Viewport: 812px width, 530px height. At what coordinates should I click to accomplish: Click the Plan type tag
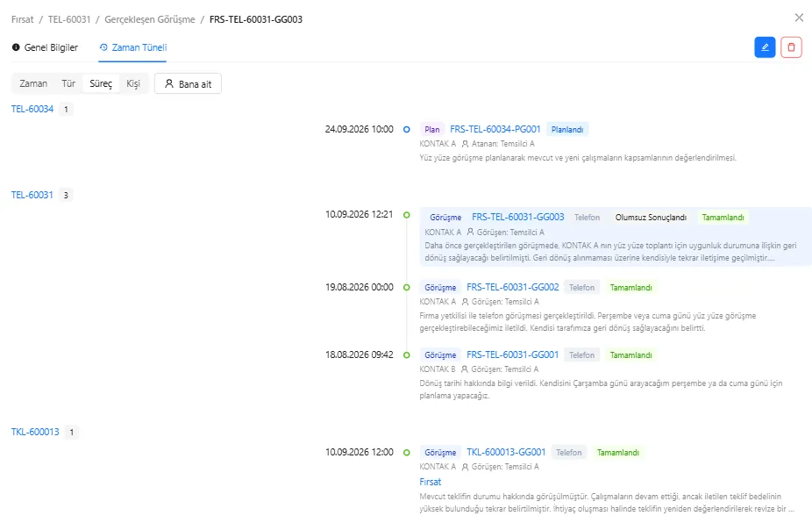point(432,130)
